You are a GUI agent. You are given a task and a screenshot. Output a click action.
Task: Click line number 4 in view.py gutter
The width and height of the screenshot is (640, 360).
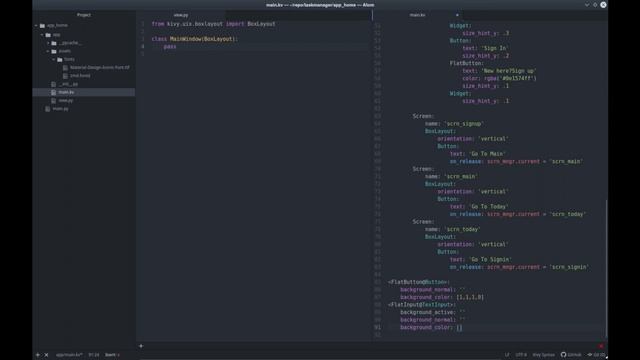[x=142, y=47]
